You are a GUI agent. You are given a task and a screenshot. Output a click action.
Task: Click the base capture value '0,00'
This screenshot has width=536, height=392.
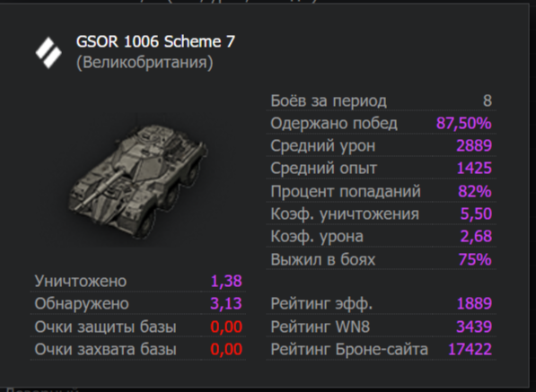tap(226, 349)
